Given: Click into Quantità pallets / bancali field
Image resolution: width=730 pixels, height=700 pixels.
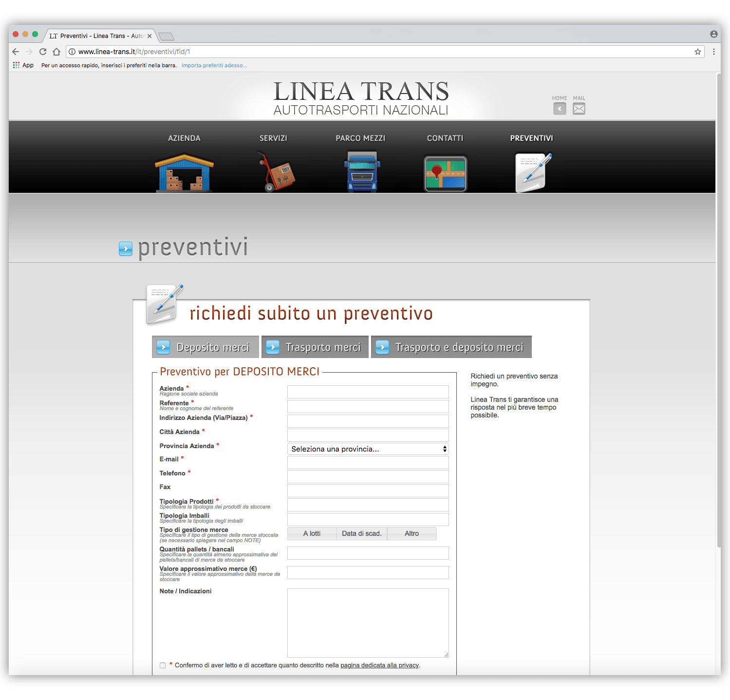Looking at the screenshot, I should [368, 553].
